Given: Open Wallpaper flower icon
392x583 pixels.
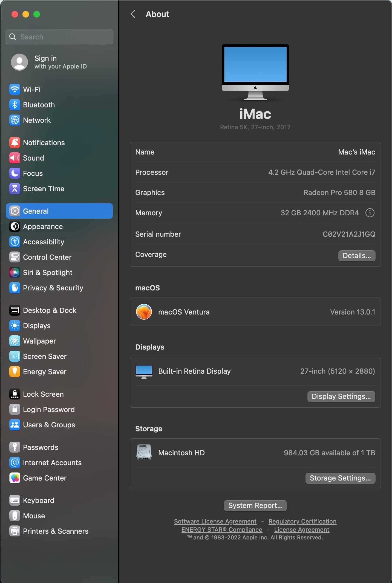Looking at the screenshot, I should coord(15,341).
